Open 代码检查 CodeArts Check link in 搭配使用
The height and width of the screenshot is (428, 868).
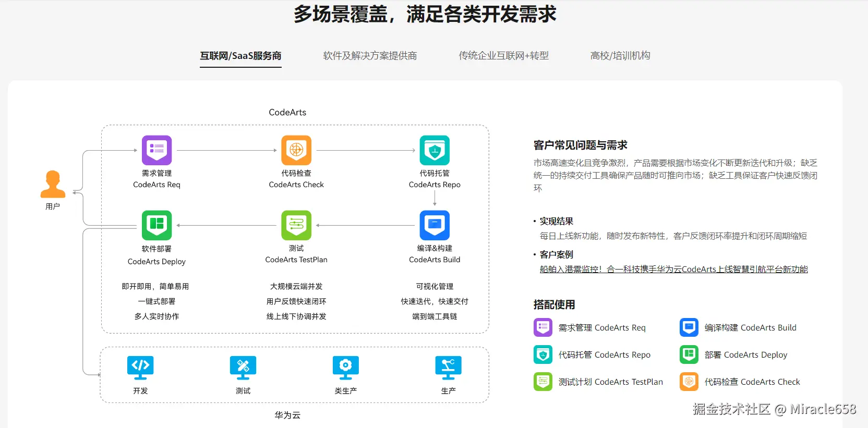752,382
